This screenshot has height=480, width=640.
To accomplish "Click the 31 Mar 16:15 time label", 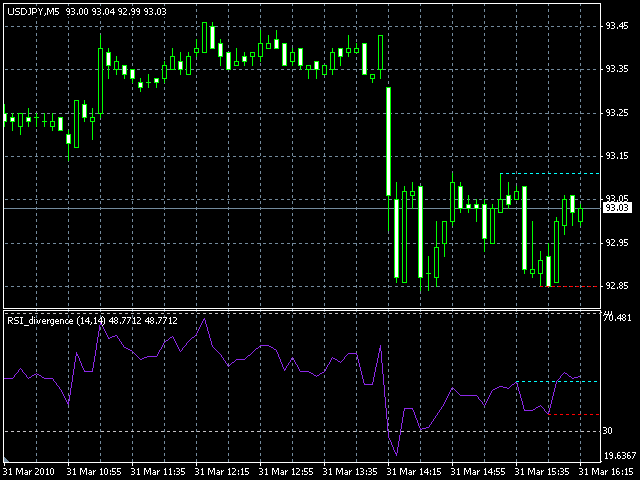I will 606,472.
